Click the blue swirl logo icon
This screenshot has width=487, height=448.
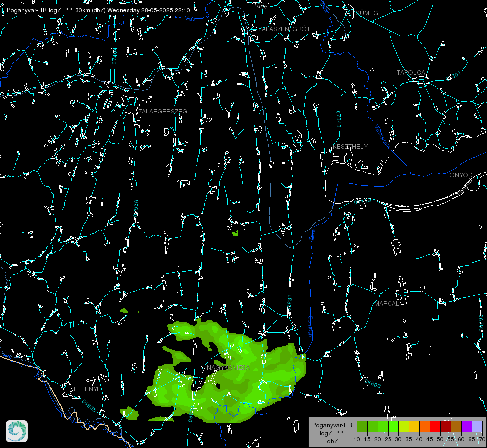point(17,431)
